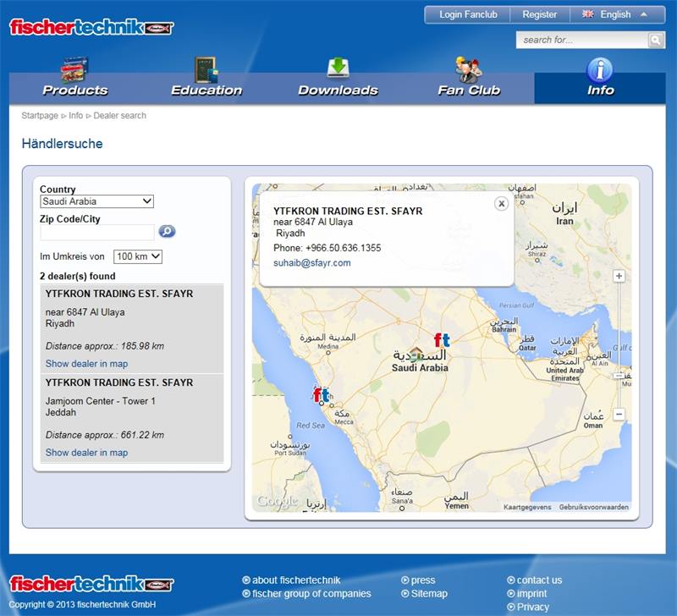Click 'Distance approx.: 661.22 km' text
Viewport: 677px width, 616px height.
104,435
